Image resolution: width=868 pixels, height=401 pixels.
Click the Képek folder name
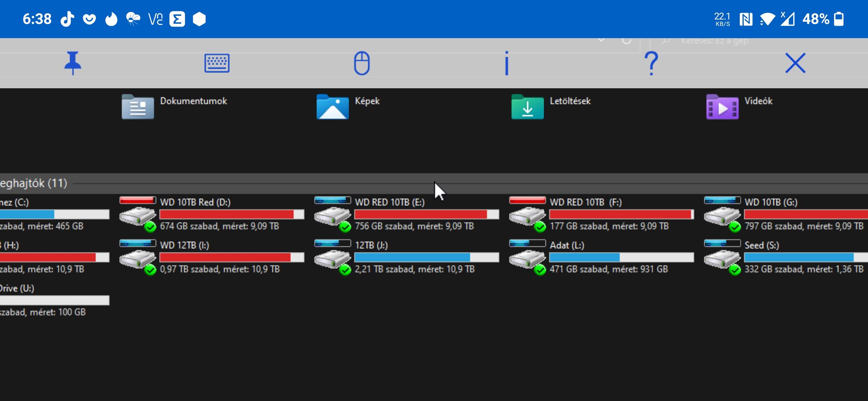coord(367,101)
